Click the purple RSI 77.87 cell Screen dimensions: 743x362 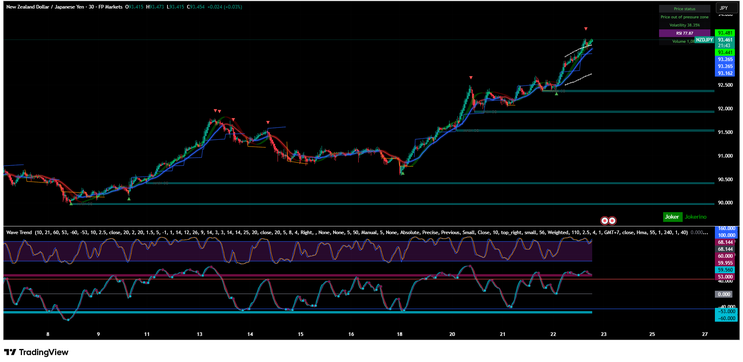pyautogui.click(x=684, y=33)
